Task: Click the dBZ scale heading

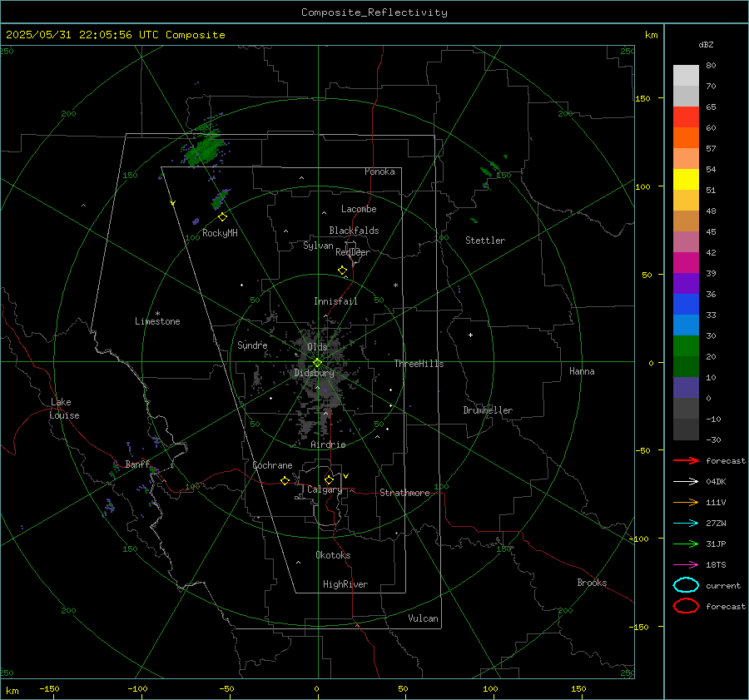Action: (x=706, y=44)
